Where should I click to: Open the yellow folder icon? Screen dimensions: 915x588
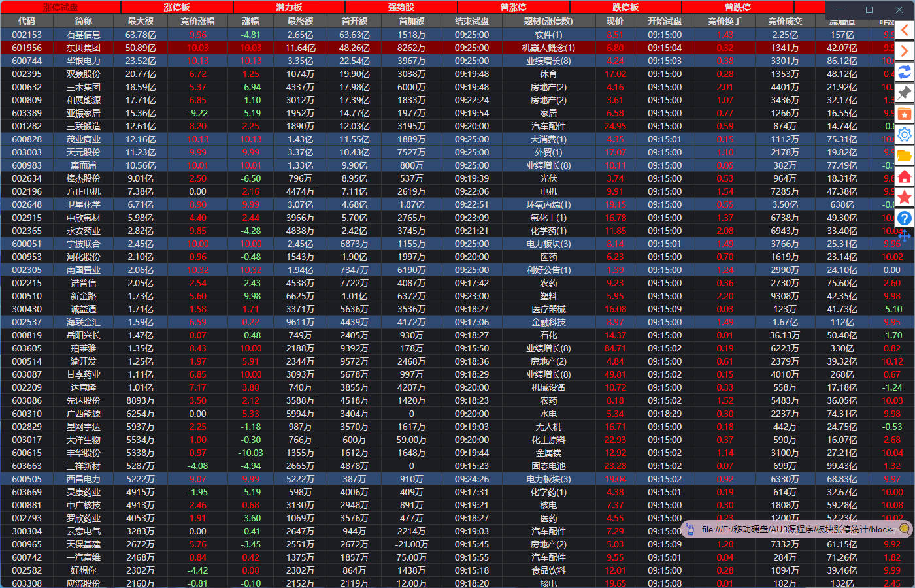905,155
